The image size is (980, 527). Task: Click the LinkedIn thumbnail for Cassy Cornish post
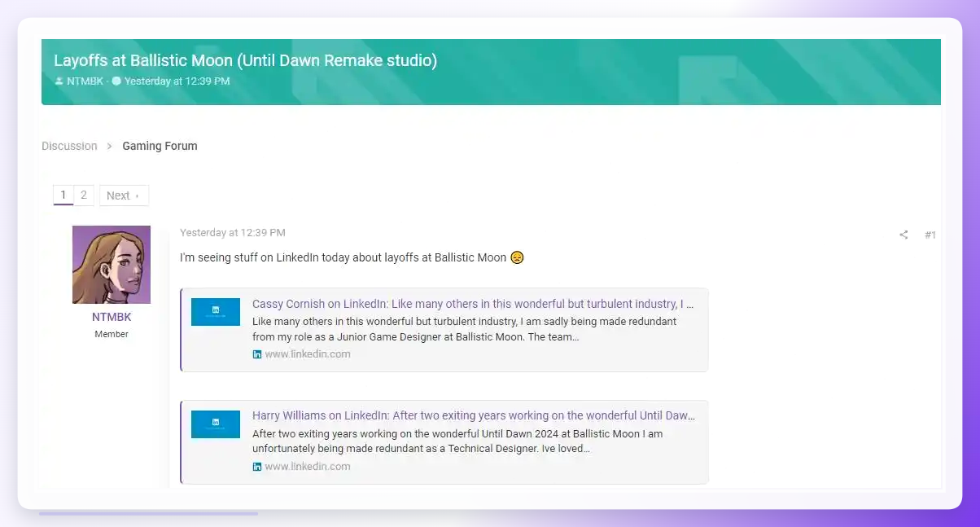216,312
